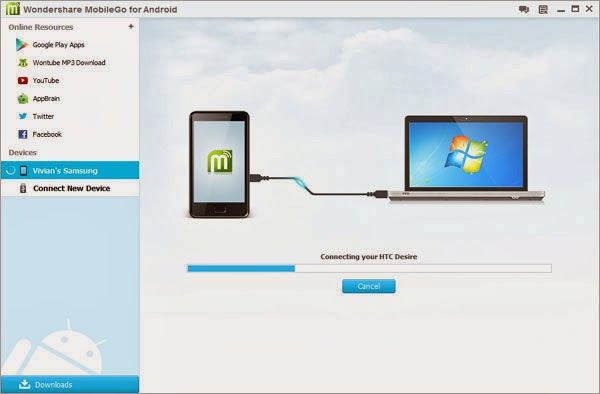The image size is (600, 394).
Task: Open Google Play Apps resource
Action: coord(58,45)
